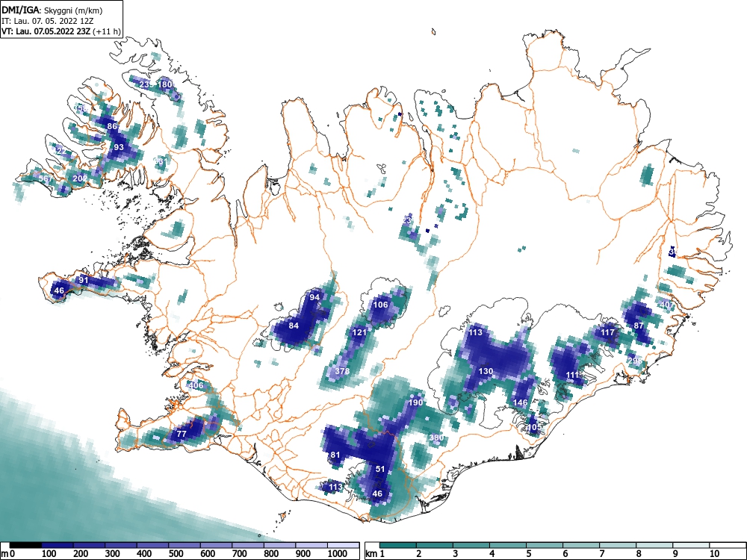747x560 pixels.
Task: Select the map label 105
Action: [x=535, y=427]
